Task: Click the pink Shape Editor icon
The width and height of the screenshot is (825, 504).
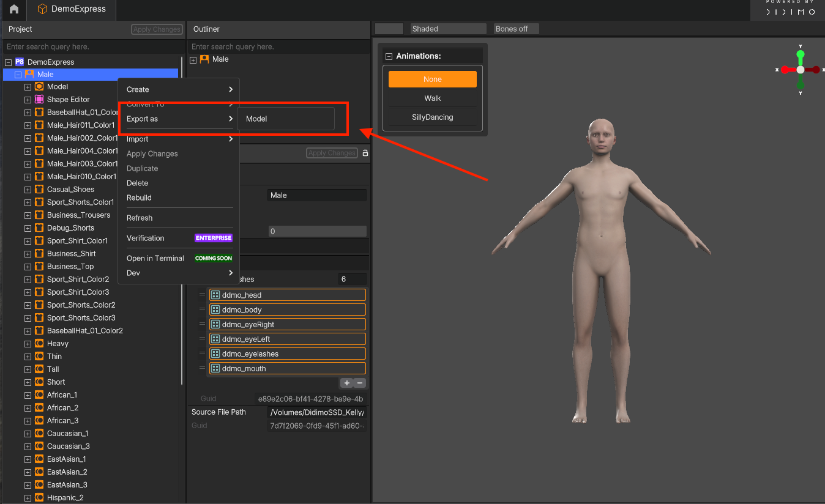Action: [39, 100]
